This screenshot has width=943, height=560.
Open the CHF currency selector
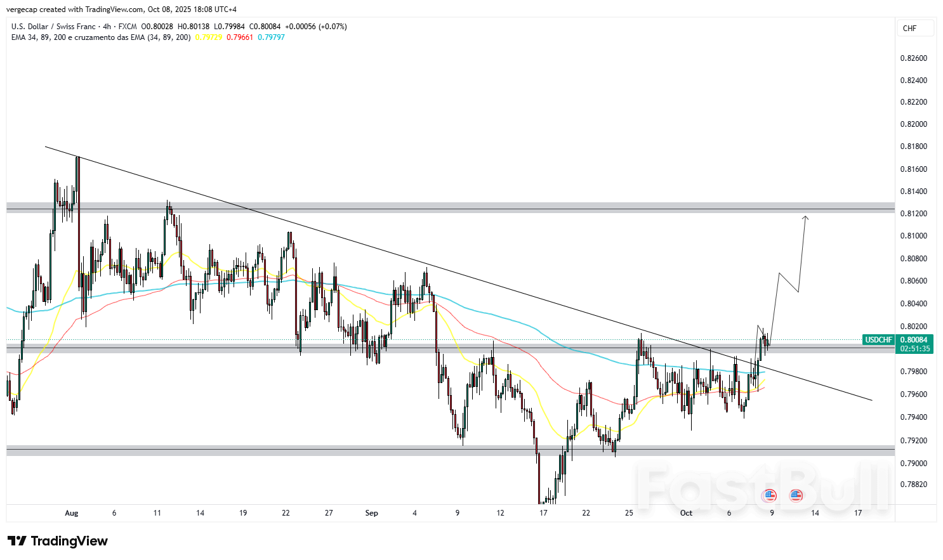coord(914,28)
